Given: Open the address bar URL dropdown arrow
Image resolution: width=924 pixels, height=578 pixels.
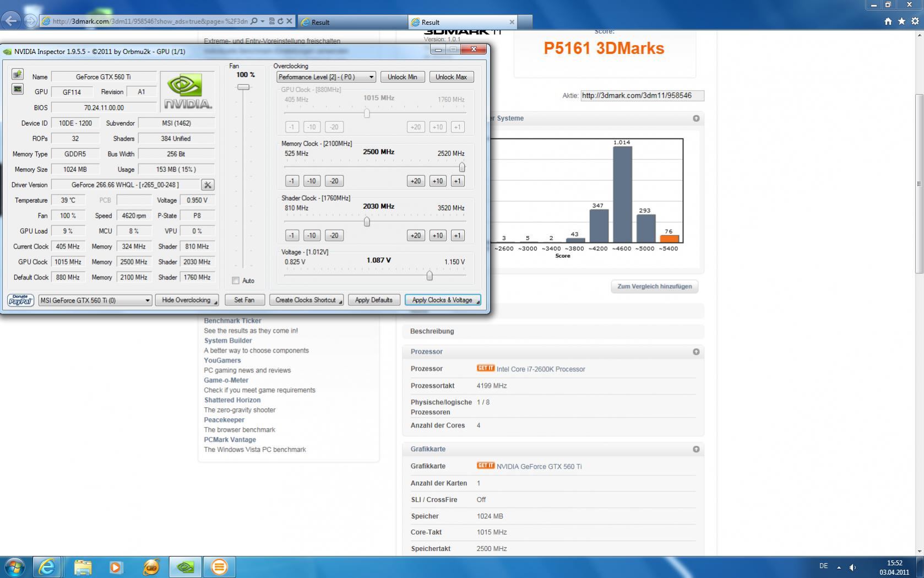Looking at the screenshot, I should 263,21.
